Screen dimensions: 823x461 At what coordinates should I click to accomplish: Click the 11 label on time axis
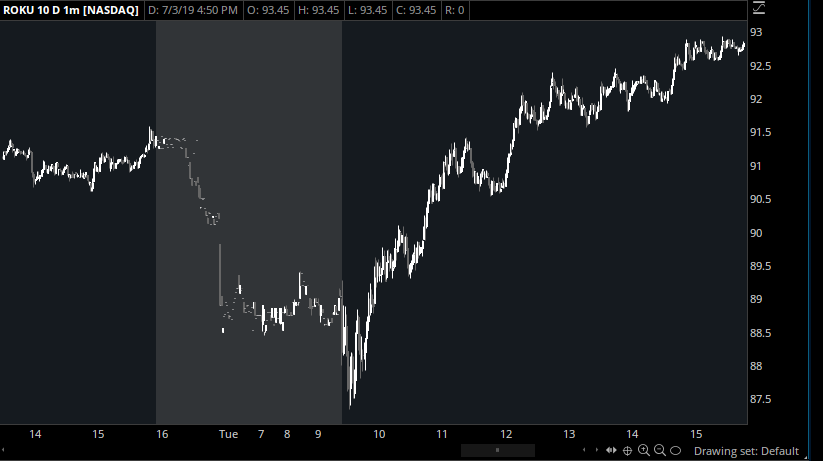442,434
